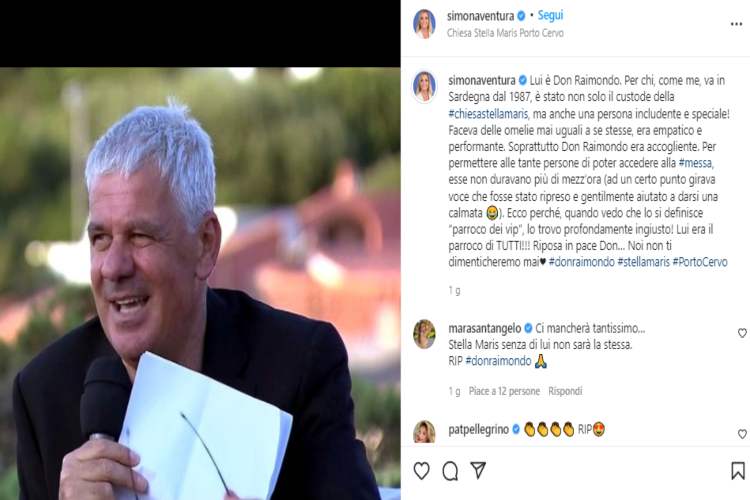Share the post with the paper plane icon

pyautogui.click(x=478, y=470)
